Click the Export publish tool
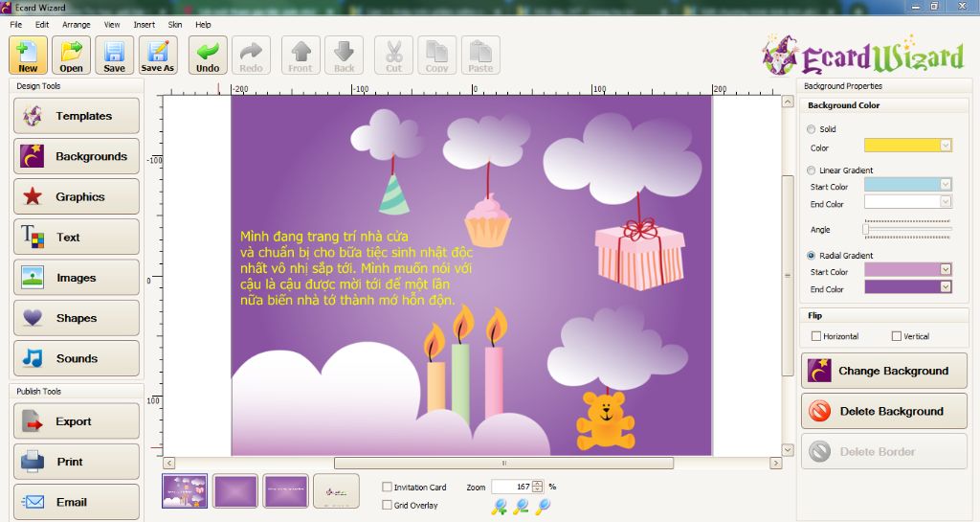Screen dimensions: 980x522 tap(77, 421)
